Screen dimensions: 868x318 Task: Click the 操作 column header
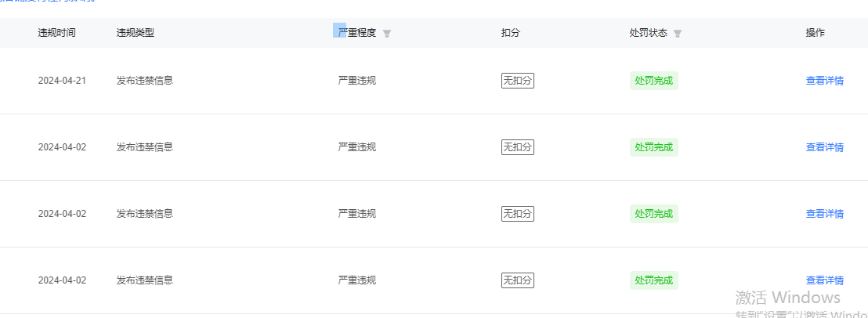click(815, 33)
